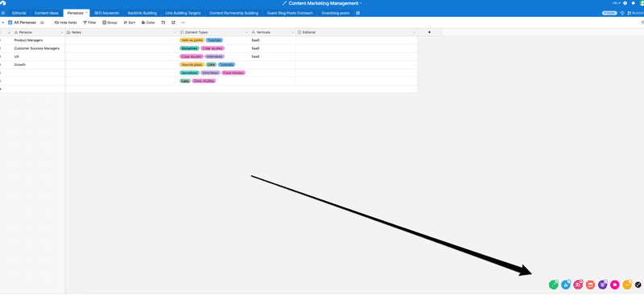Open the help question mark icon
The image size is (644, 295).
[x=625, y=3]
